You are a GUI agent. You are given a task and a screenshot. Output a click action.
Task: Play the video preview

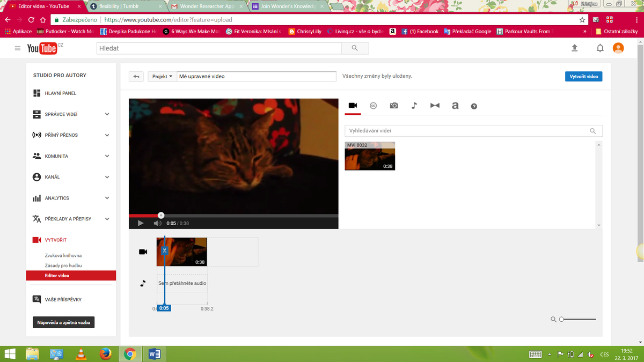click(x=141, y=223)
